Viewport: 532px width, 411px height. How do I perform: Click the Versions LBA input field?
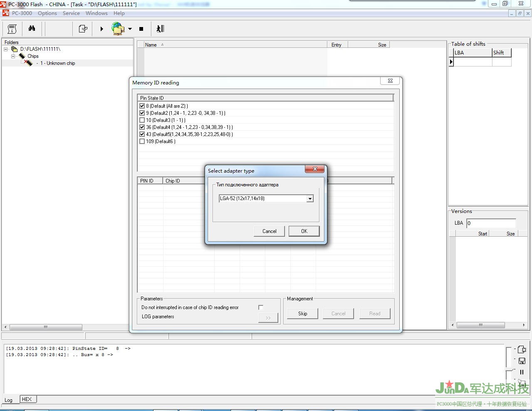491,223
